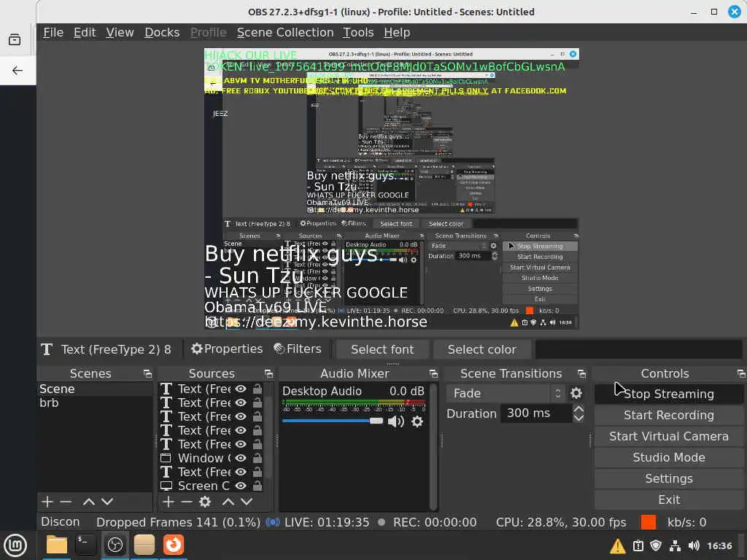Open the Tools menu
This screenshot has width=747, height=560.
[358, 32]
